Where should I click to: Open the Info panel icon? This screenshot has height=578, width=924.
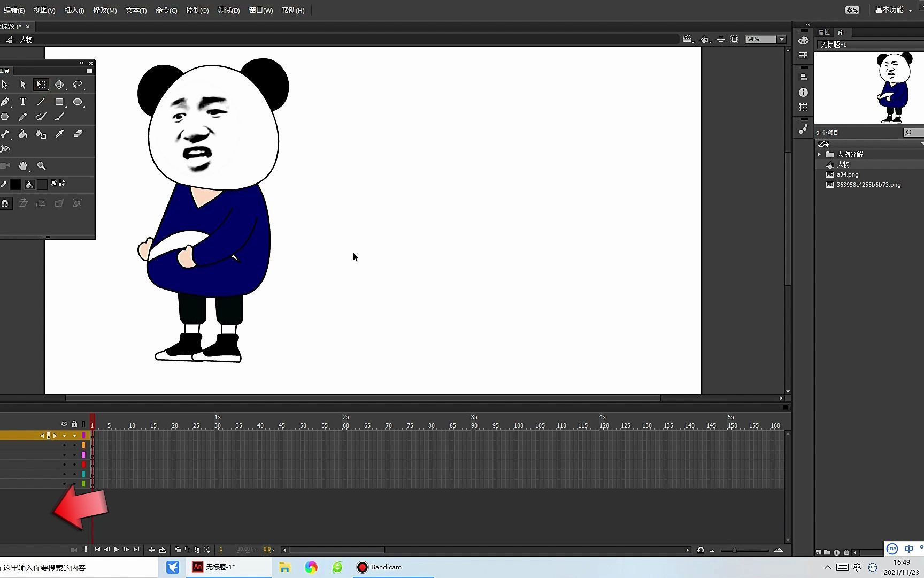tap(803, 93)
